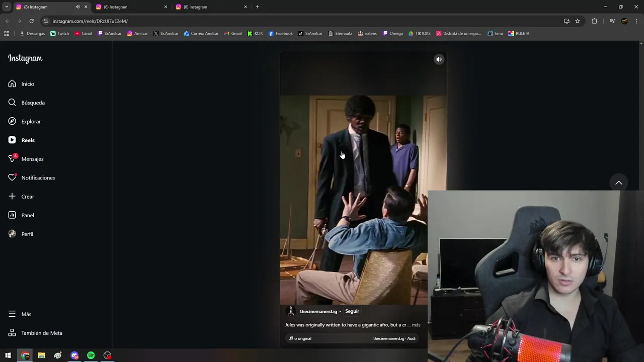
Task: Open the Panel dashboard
Action: [21, 215]
